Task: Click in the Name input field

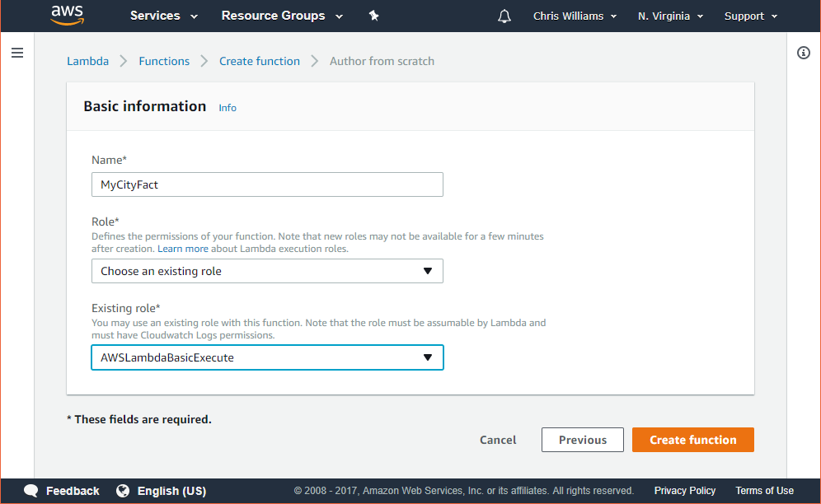Action: coord(267,184)
